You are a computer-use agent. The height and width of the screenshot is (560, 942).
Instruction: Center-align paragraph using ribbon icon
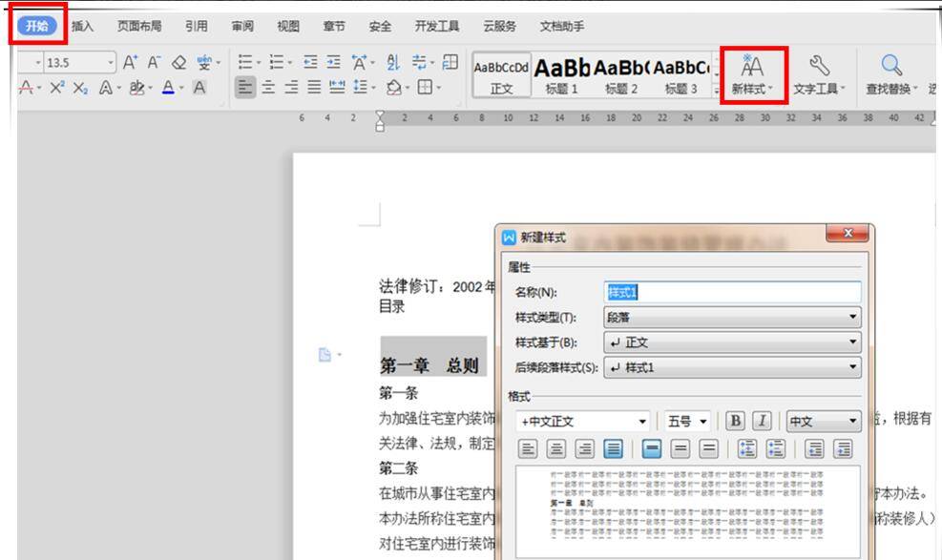coord(265,87)
